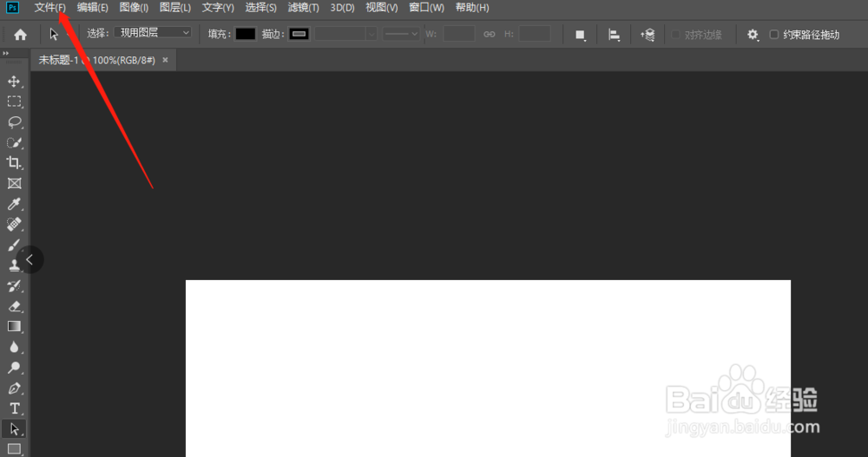Toggle 对齐边缘 checkbox
868x457 pixels.
(675, 35)
